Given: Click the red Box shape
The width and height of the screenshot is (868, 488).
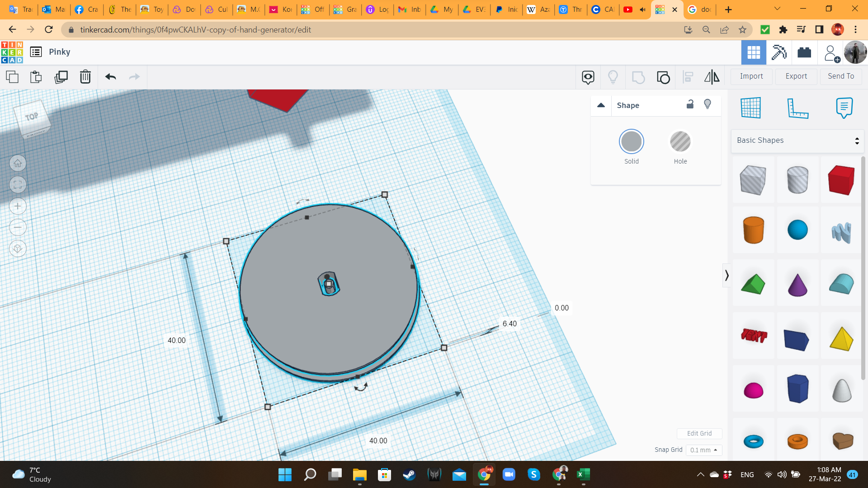Looking at the screenshot, I should point(841,180).
